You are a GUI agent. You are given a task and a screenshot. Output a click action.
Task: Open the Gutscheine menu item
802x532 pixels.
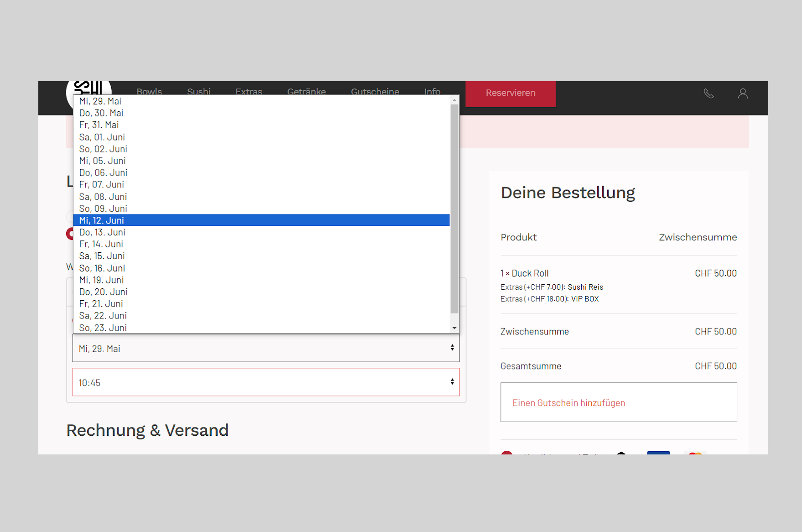click(x=375, y=91)
